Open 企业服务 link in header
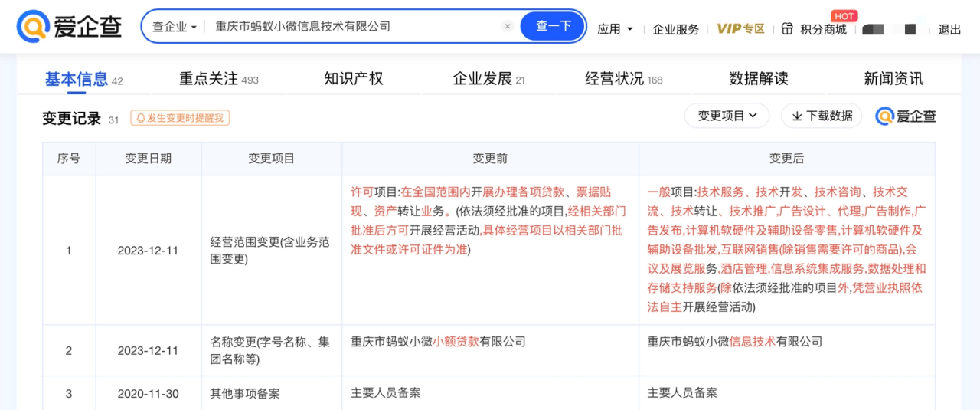The image size is (980, 410). (675, 29)
